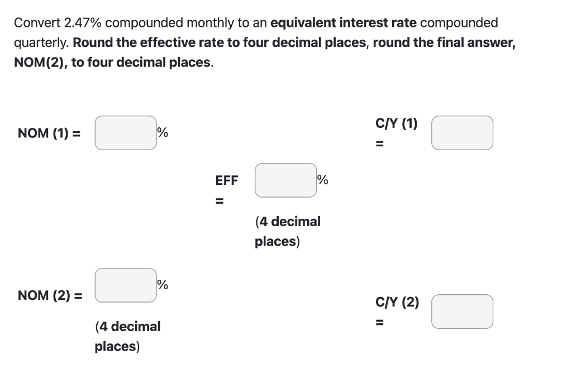Click the (4 decimal places) note under EFF
Screen dimensions: 572x392
[288, 231]
